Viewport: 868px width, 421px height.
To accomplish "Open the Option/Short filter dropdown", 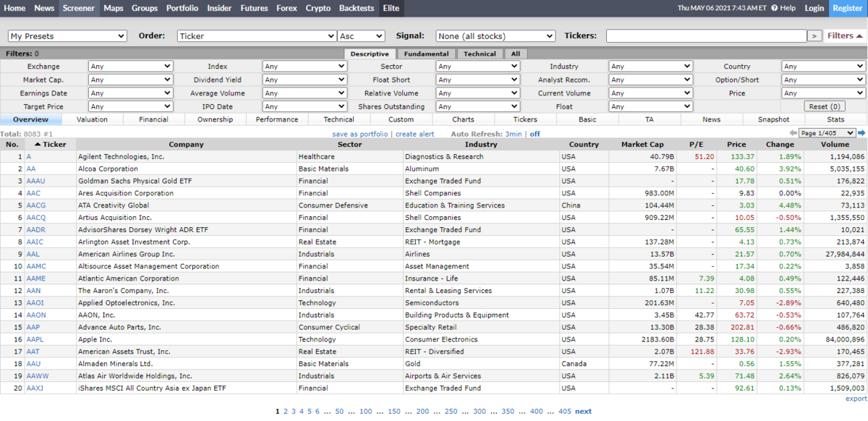I will tap(823, 80).
